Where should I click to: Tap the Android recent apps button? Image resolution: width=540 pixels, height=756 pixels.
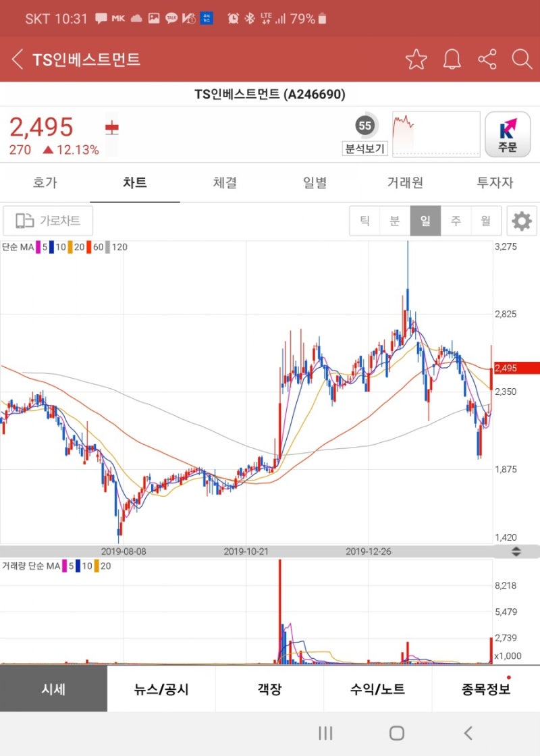coord(325,733)
